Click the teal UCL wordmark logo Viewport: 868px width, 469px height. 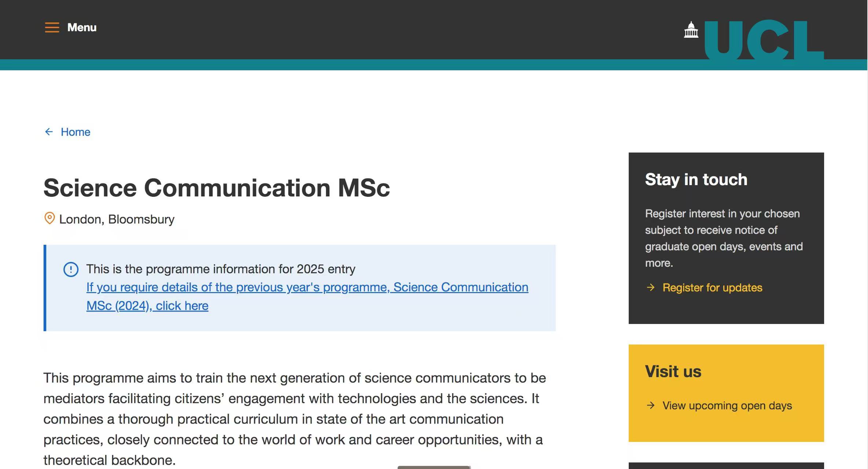(764, 40)
